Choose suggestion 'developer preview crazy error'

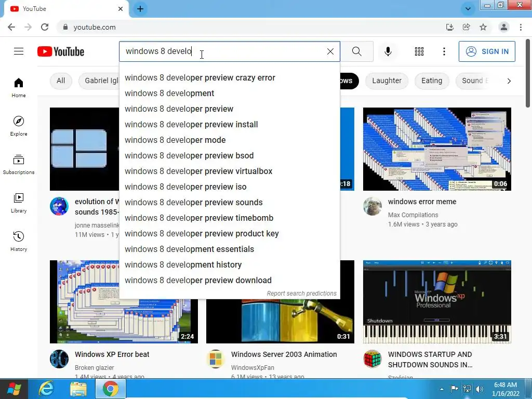[x=229, y=78]
